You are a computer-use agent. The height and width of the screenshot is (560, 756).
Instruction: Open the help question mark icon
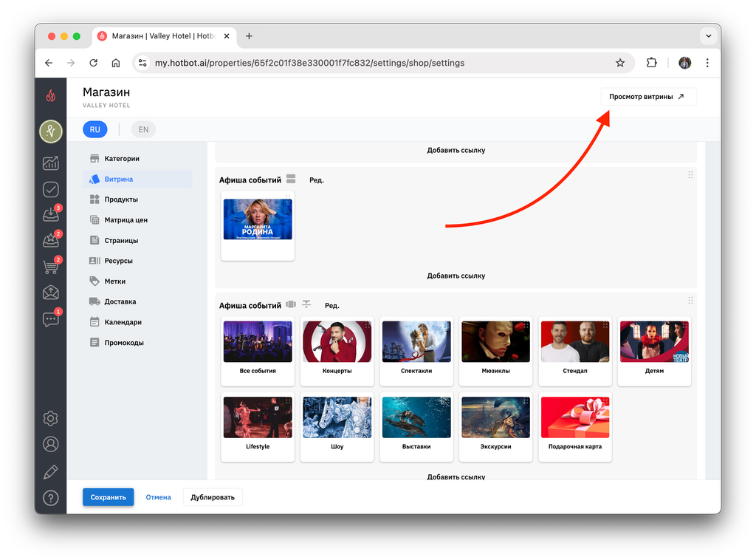51,498
